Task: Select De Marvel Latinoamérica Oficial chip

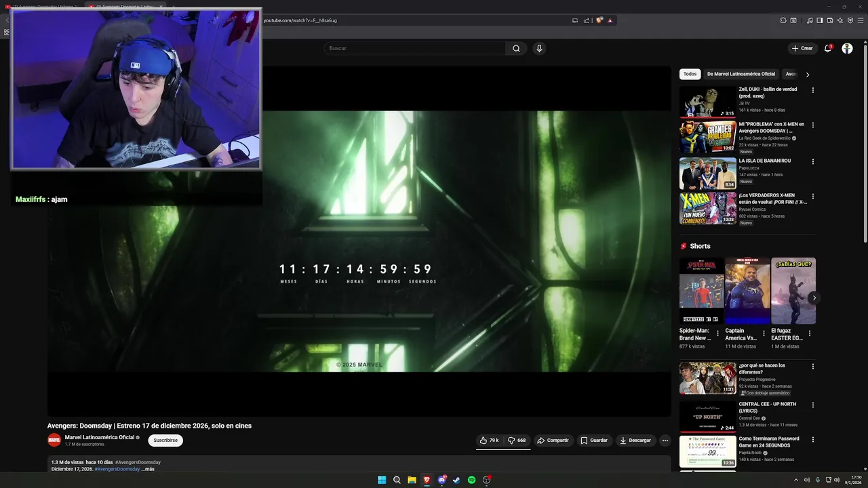Action: pyautogui.click(x=741, y=74)
